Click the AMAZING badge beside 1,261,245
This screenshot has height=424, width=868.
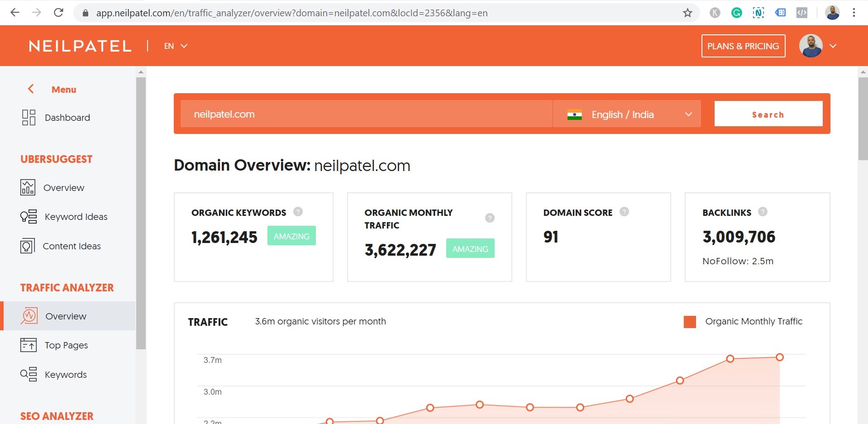coord(291,236)
